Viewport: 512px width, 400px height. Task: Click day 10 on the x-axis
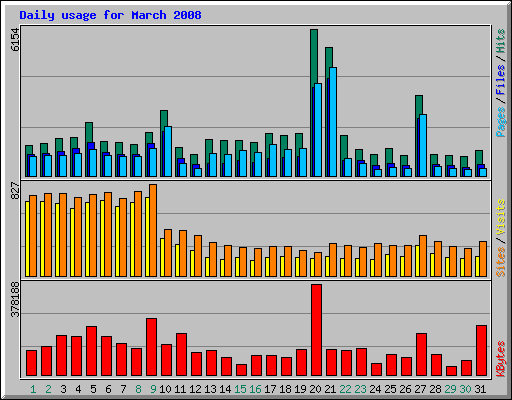[x=165, y=389]
